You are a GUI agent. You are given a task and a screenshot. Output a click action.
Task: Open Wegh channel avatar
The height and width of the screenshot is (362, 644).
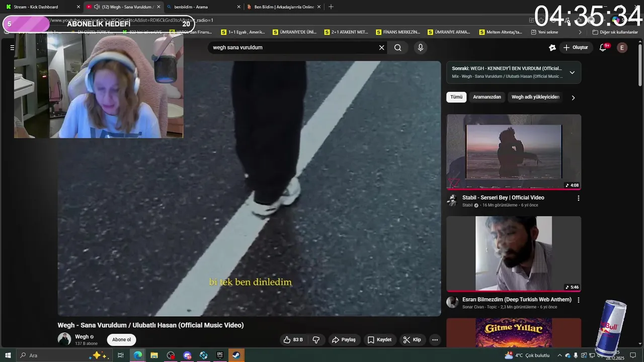[64, 339]
